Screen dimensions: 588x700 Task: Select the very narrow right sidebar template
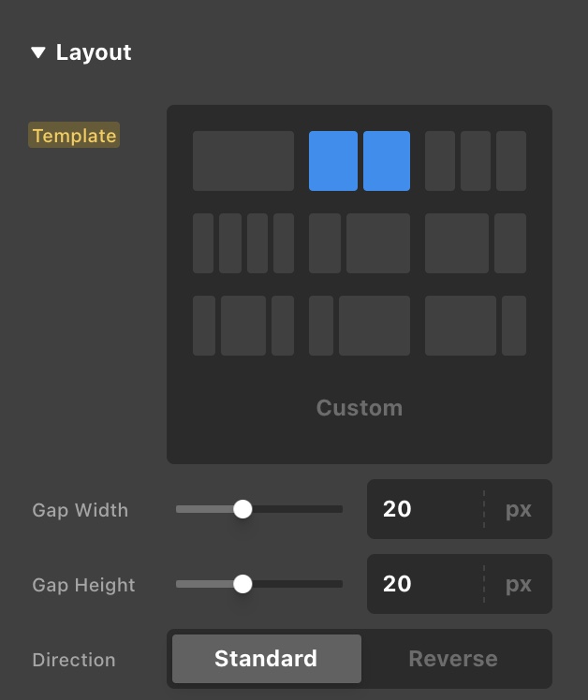(x=476, y=326)
